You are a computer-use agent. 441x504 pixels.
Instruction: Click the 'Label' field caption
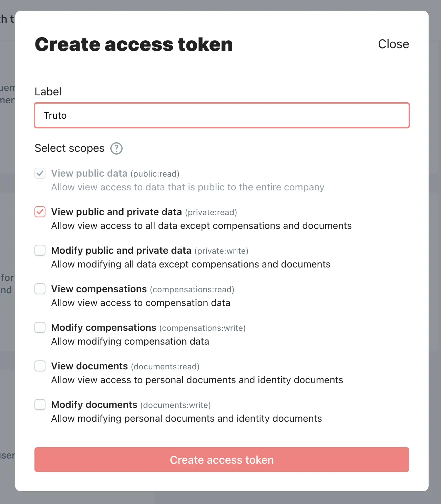48,92
